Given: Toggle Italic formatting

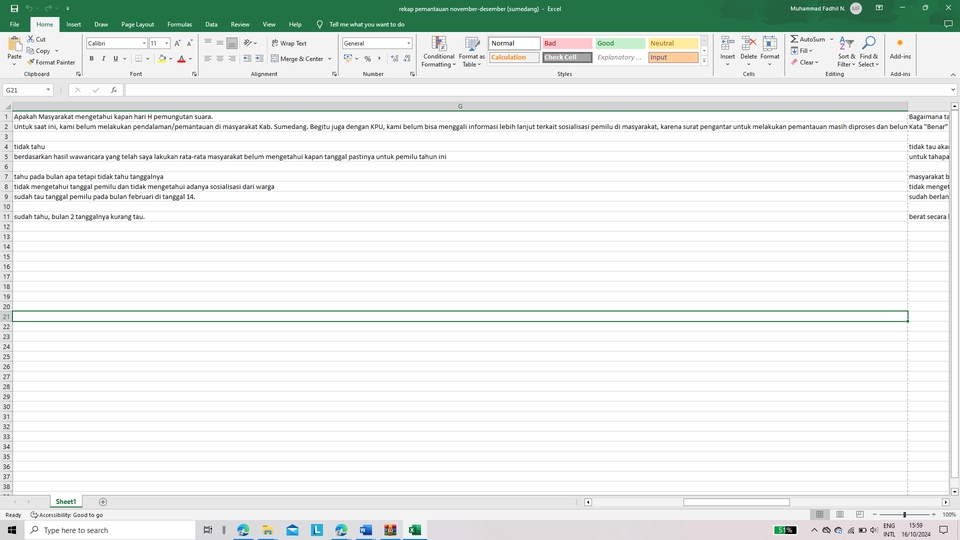Looking at the screenshot, I should (103, 59).
